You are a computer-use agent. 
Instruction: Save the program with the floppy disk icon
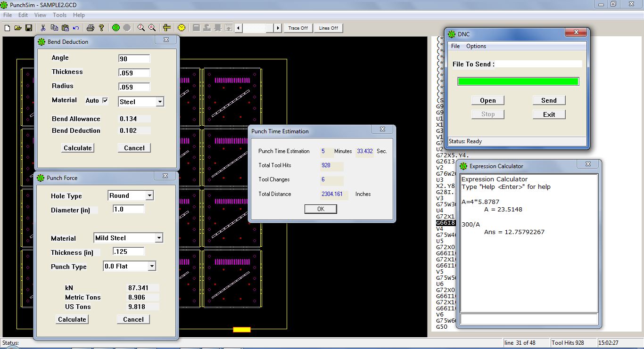pyautogui.click(x=29, y=28)
